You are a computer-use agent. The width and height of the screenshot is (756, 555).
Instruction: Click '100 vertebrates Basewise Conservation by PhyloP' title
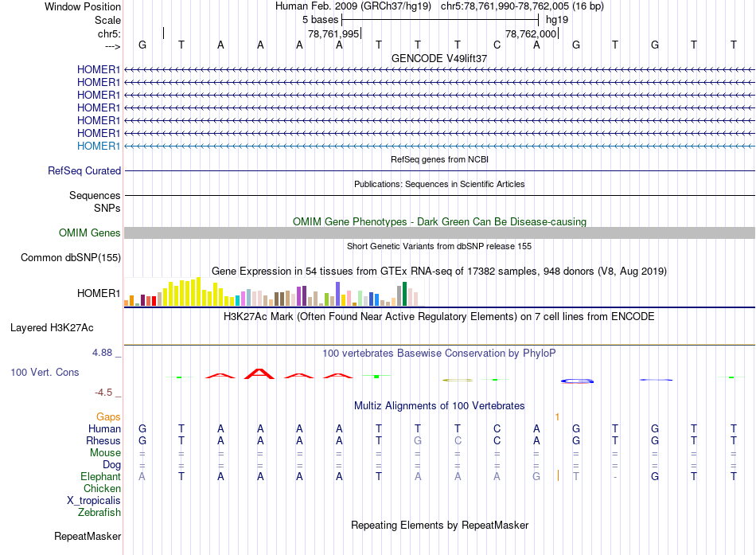click(x=439, y=354)
